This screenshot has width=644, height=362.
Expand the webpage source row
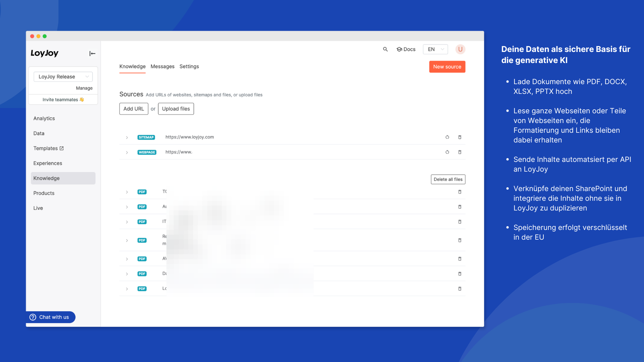click(x=127, y=153)
